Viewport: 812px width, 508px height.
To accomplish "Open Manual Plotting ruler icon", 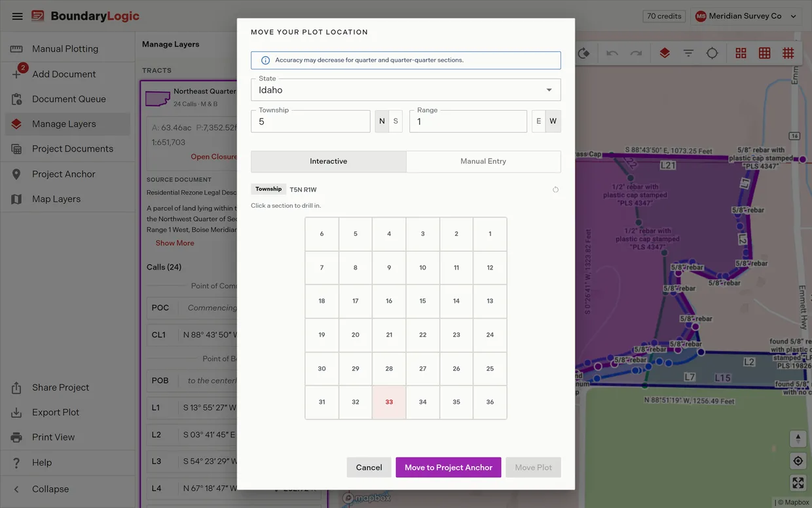I will click(16, 49).
